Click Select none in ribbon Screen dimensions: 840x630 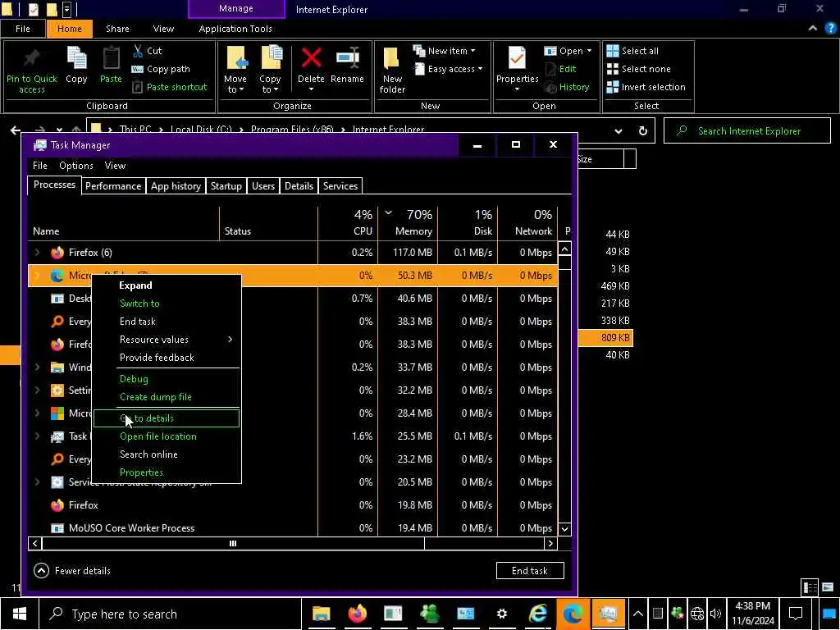pyautogui.click(x=638, y=69)
